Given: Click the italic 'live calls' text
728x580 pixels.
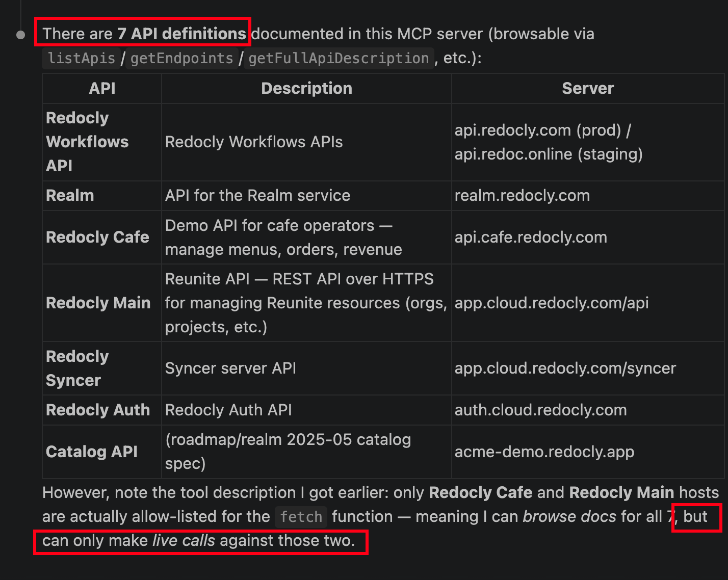Looking at the screenshot, I should click(x=184, y=541).
